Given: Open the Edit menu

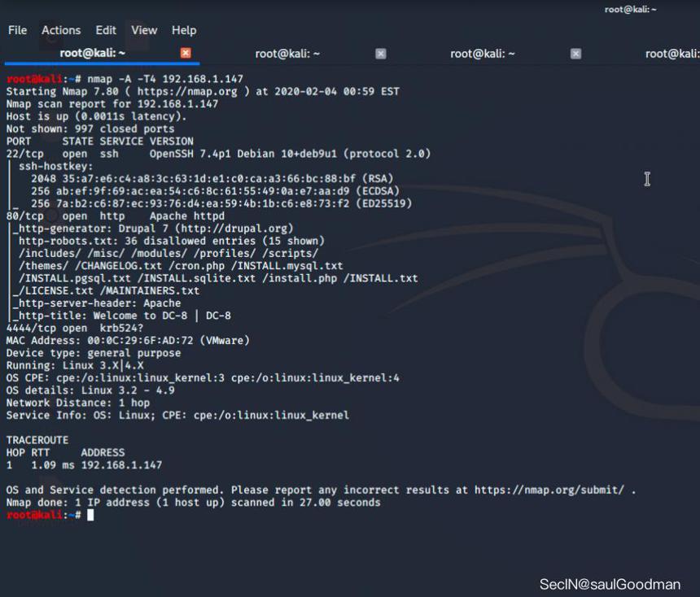Looking at the screenshot, I should (x=106, y=30).
